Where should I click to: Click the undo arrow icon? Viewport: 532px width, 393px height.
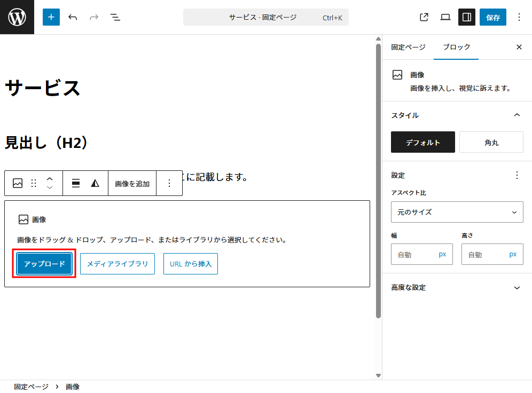73,17
